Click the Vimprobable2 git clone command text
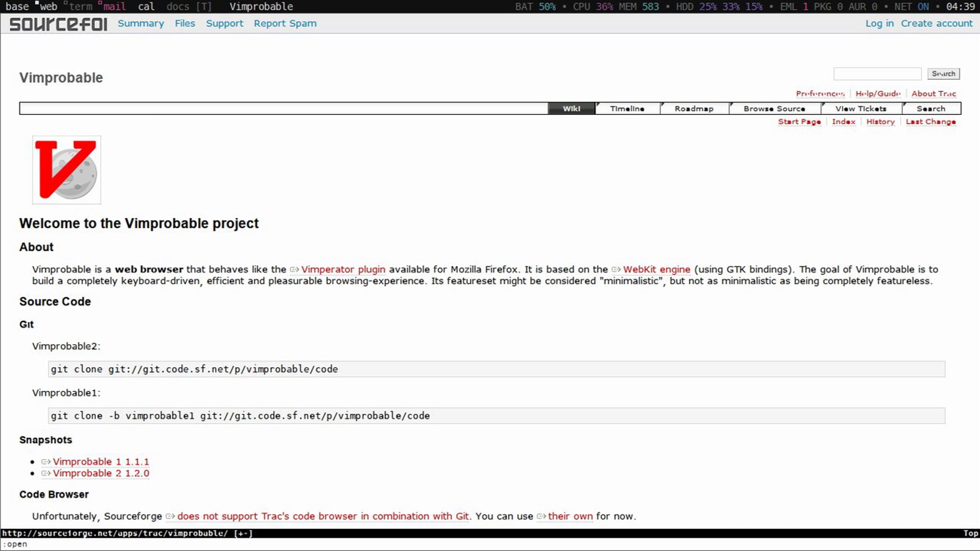The width and height of the screenshot is (980, 551). pos(194,369)
